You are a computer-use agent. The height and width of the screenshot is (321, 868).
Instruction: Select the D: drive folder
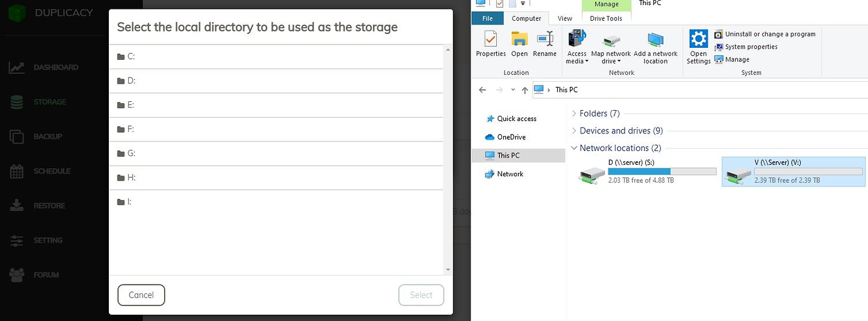pyautogui.click(x=276, y=81)
